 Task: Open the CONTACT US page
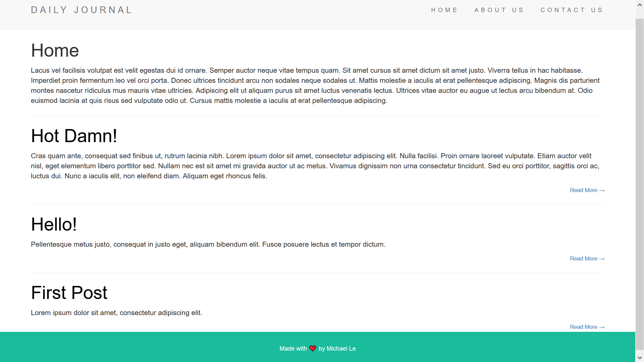coord(572,10)
